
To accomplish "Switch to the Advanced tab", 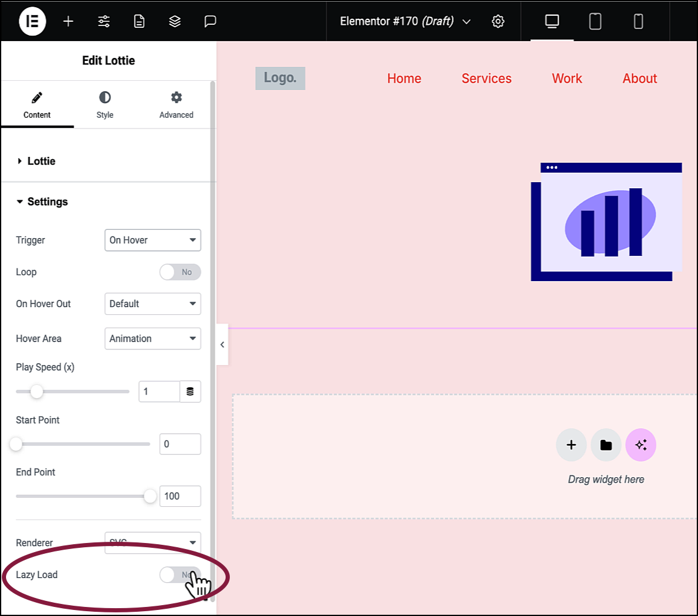I will coord(176,105).
